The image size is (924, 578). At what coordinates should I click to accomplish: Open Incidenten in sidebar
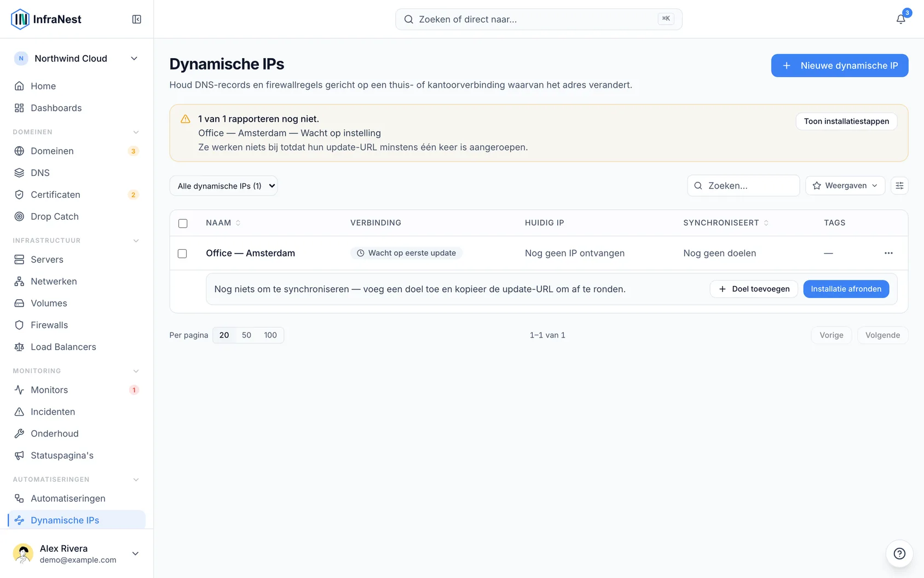[x=77, y=411]
